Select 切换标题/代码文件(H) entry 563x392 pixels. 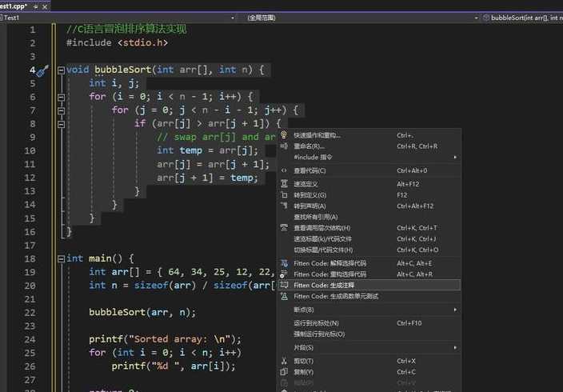click(x=369, y=250)
